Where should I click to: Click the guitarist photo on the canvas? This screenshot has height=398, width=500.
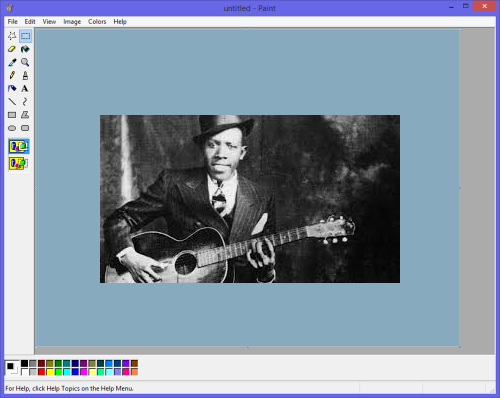point(250,199)
